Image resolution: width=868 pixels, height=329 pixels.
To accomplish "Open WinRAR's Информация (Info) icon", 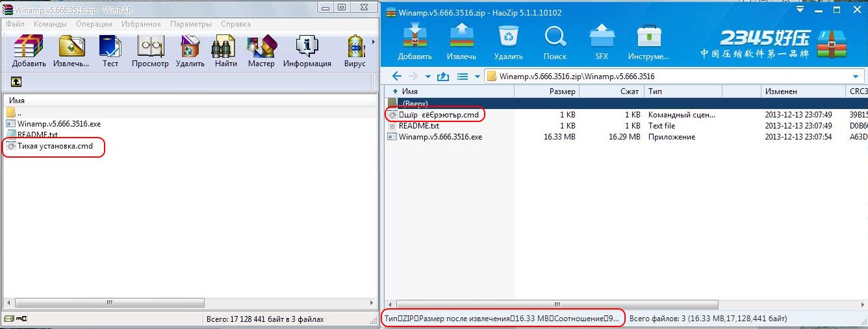I will pyautogui.click(x=307, y=47).
